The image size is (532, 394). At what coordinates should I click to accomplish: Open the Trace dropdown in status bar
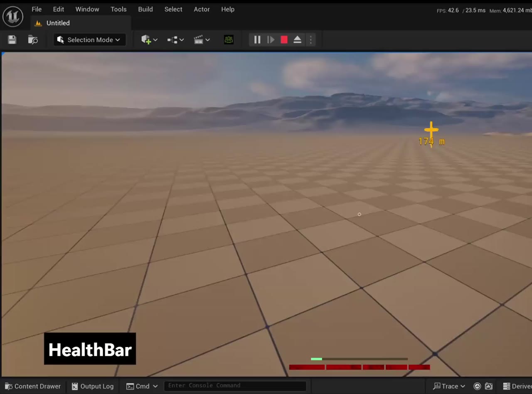[x=449, y=386]
